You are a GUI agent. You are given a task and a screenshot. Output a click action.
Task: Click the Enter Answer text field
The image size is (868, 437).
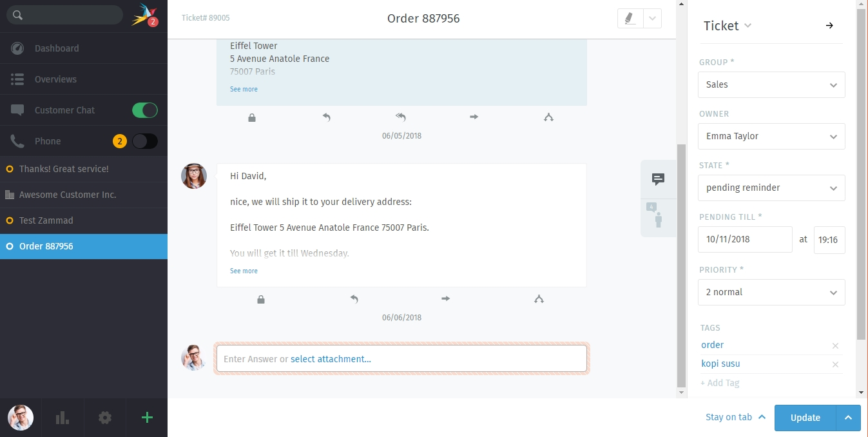tap(401, 358)
